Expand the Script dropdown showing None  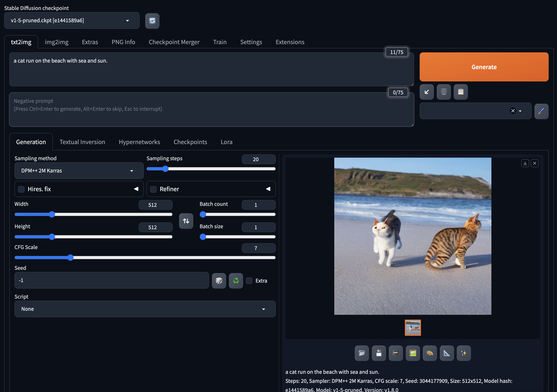145,309
